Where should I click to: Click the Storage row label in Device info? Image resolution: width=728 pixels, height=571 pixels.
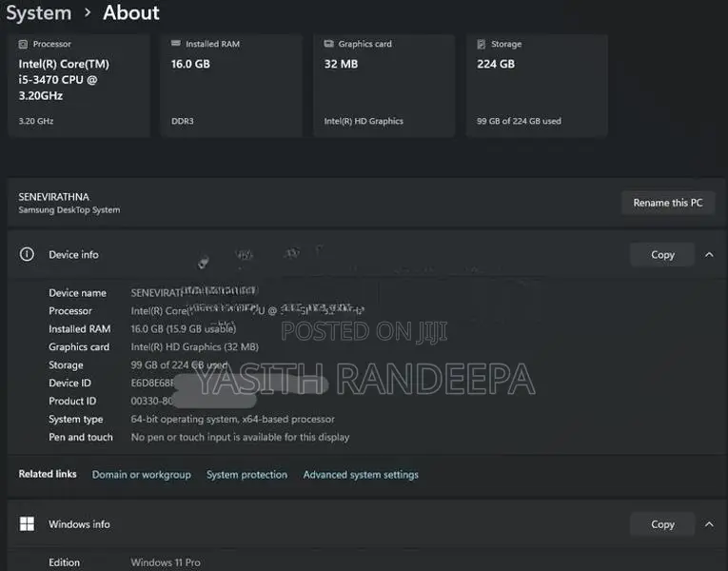coord(66,365)
